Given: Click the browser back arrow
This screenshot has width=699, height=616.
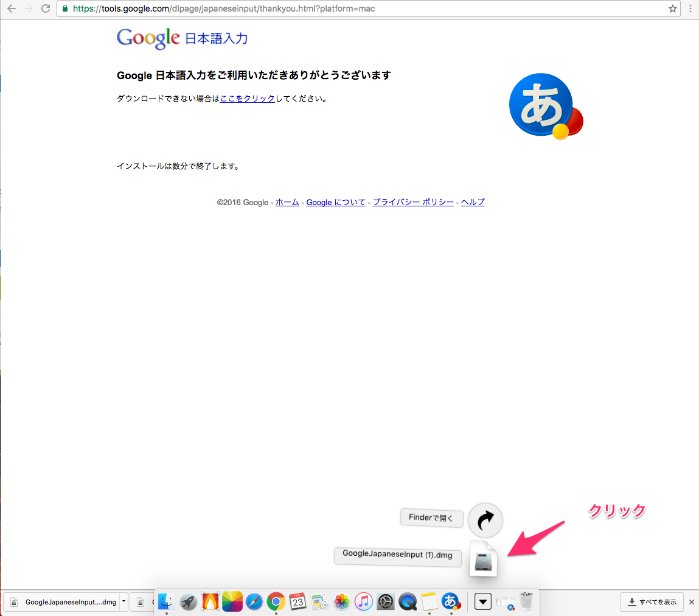Looking at the screenshot, I should point(12,9).
